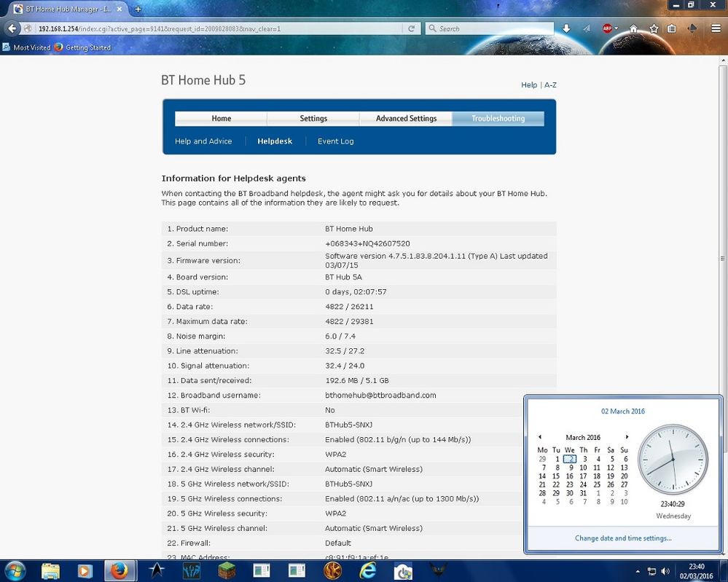Viewport: 728px width, 582px height.
Task: Open Windows Explorer from taskbar
Action: point(50,571)
